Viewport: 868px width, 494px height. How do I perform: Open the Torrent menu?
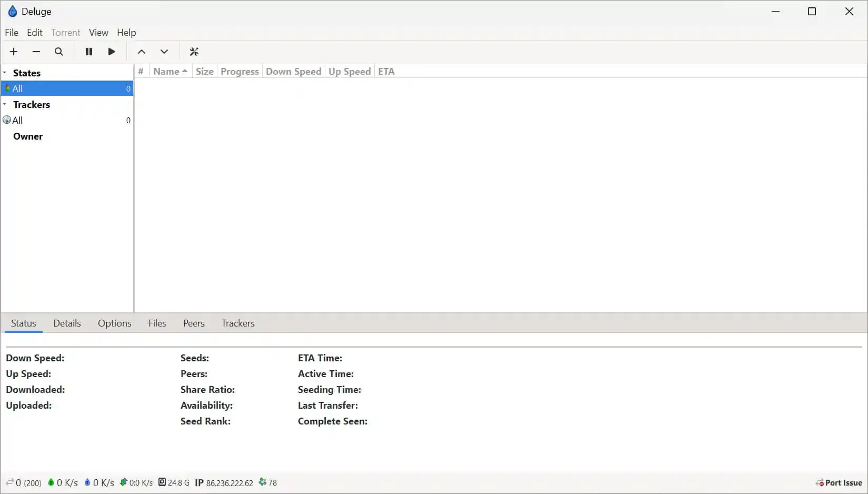pos(66,32)
